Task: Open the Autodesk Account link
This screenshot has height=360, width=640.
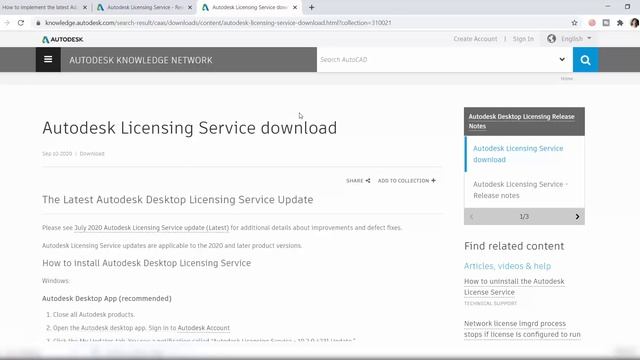Action: tap(204, 328)
